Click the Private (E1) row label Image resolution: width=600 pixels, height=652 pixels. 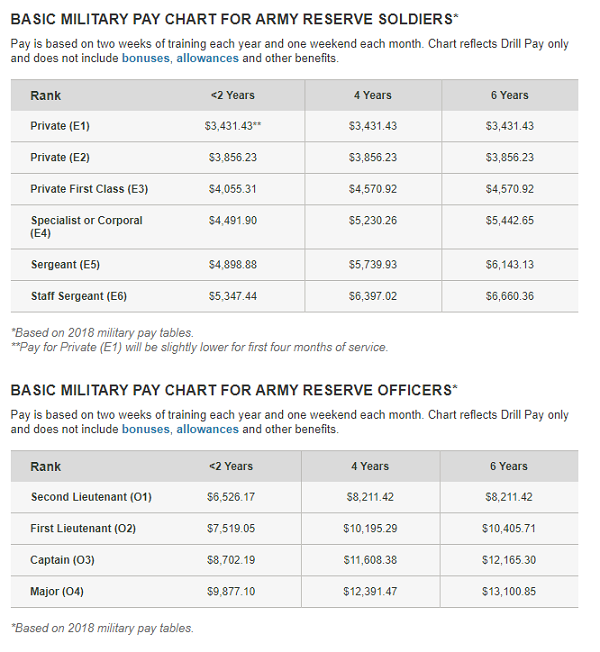(60, 126)
